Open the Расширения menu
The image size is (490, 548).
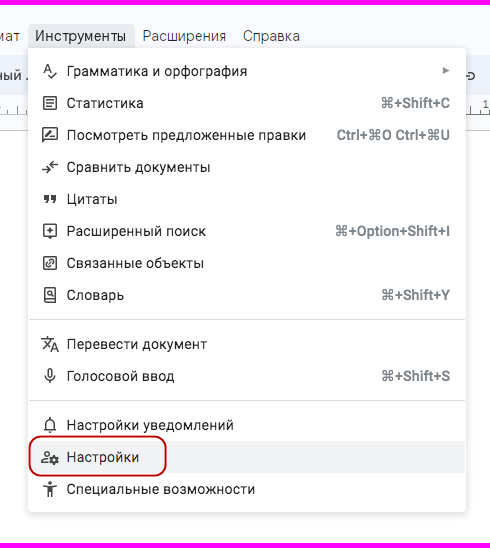tap(184, 36)
